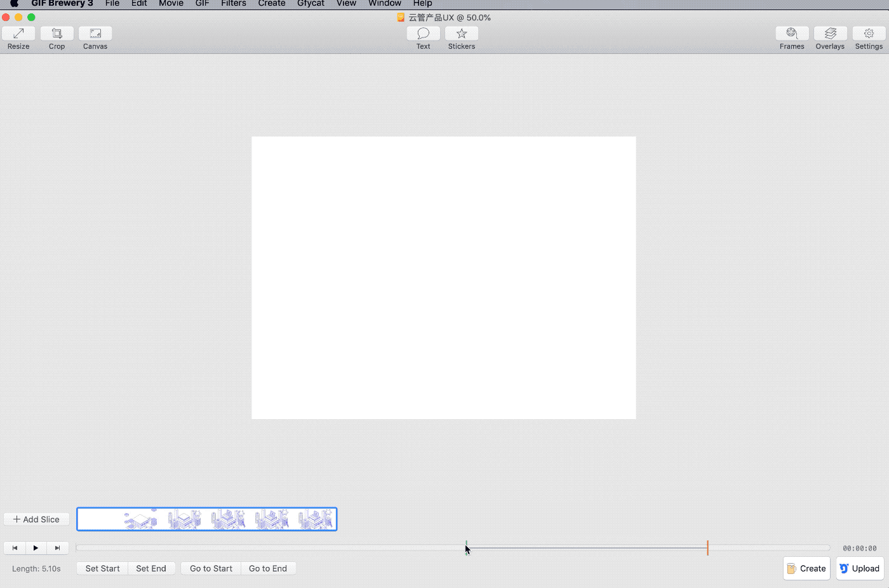
Task: Show the Overlays panel
Action: 830,34
